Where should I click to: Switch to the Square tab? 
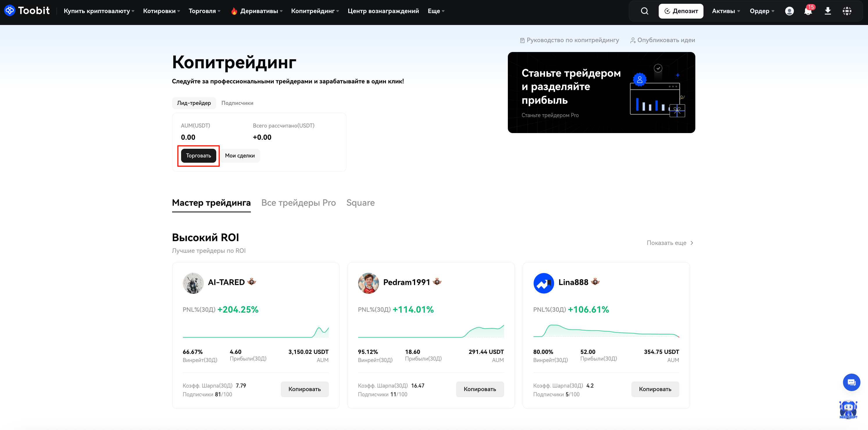360,203
